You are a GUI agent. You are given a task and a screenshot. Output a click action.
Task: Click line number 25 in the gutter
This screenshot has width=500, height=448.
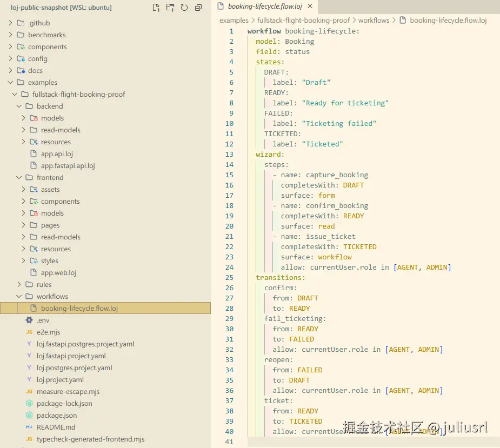click(x=229, y=277)
